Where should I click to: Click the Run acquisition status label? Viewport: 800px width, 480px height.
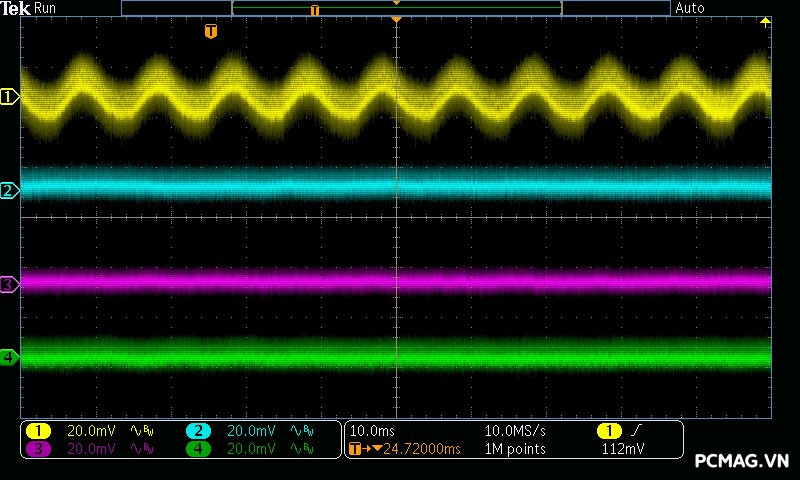pyautogui.click(x=46, y=8)
